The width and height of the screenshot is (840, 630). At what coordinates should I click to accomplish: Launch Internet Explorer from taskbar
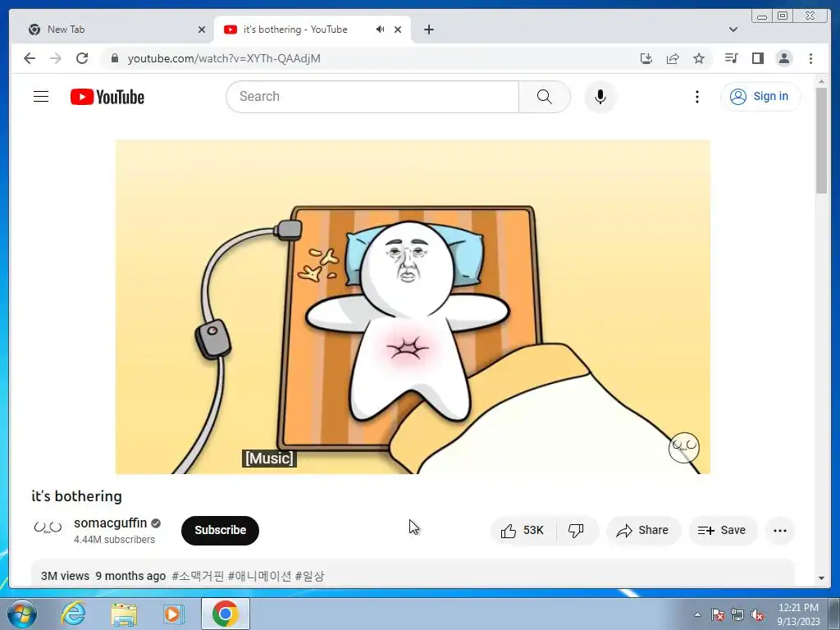tap(73, 614)
